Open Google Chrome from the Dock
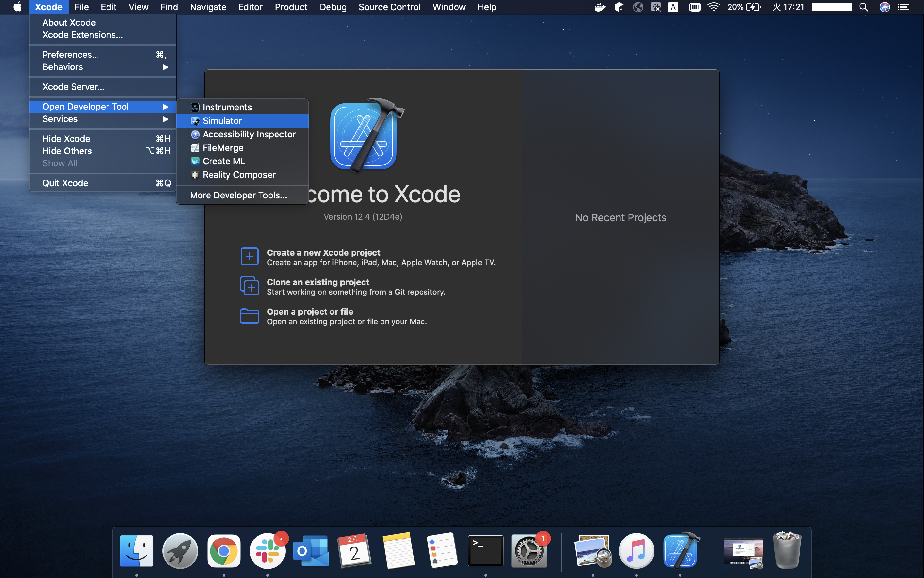 click(224, 550)
